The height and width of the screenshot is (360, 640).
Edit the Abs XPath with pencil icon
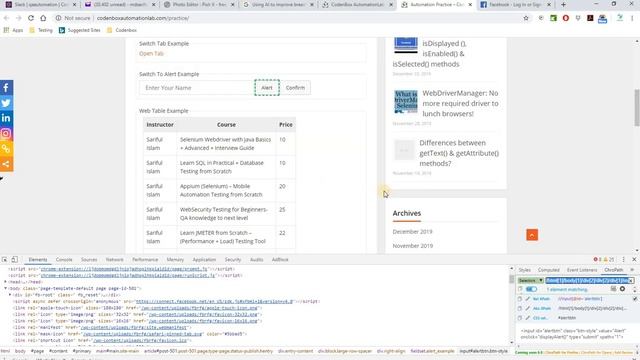pyautogui.click(x=527, y=308)
